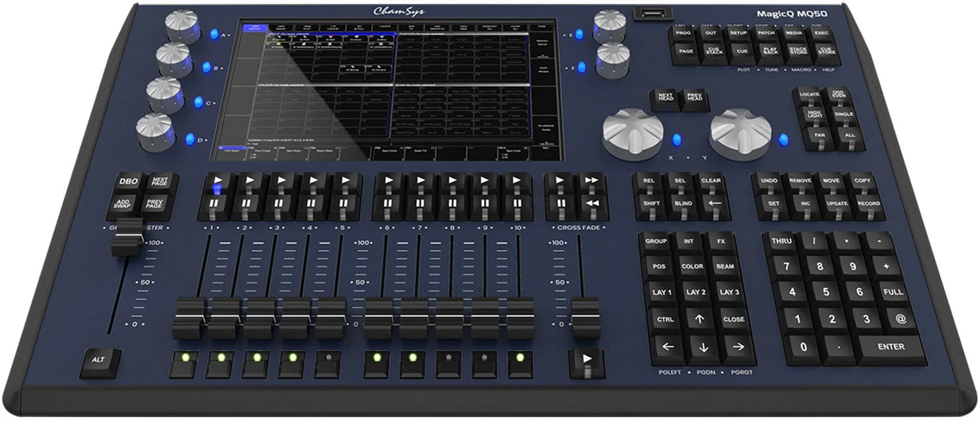Click encoder knob D
980x421 pixels.
click(155, 133)
